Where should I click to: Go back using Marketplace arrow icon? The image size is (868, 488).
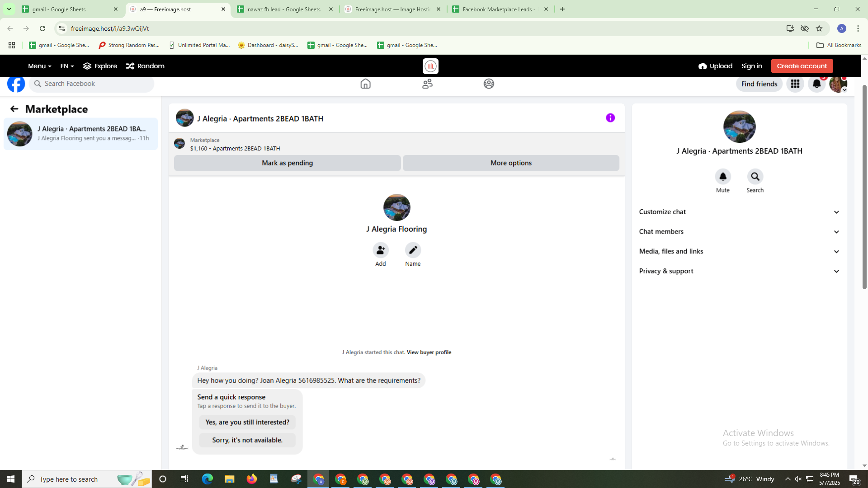point(14,109)
